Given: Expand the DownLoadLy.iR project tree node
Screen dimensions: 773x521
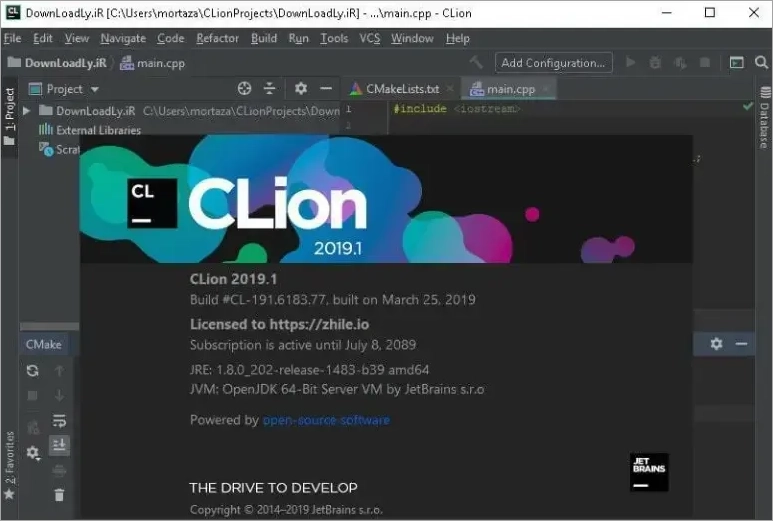Looking at the screenshot, I should pyautogui.click(x=27, y=110).
